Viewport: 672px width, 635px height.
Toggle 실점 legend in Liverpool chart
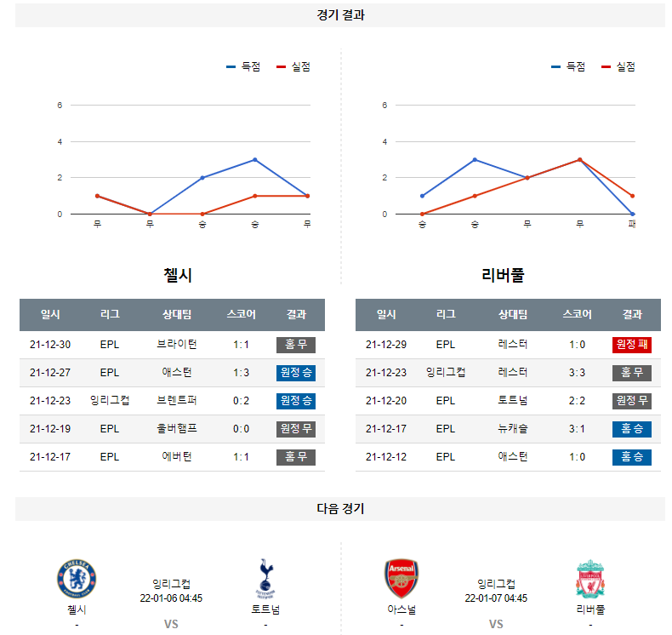click(618, 66)
